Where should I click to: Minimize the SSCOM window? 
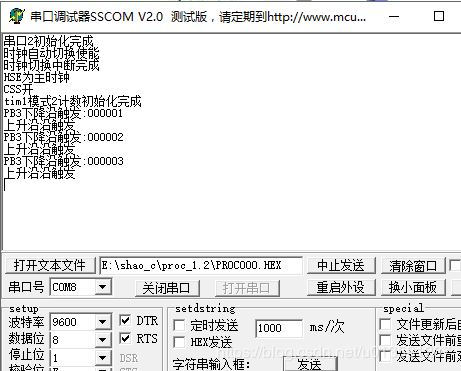(x=394, y=16)
